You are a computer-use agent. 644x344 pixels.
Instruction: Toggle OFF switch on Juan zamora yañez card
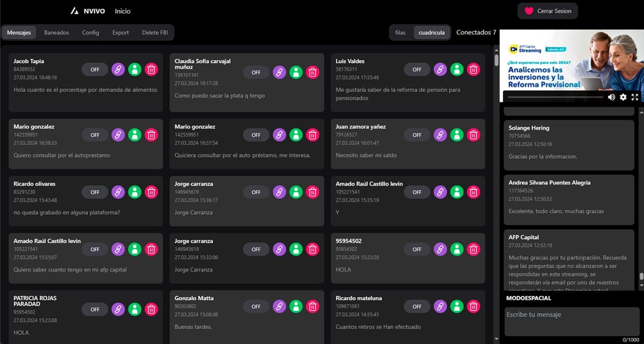417,135
